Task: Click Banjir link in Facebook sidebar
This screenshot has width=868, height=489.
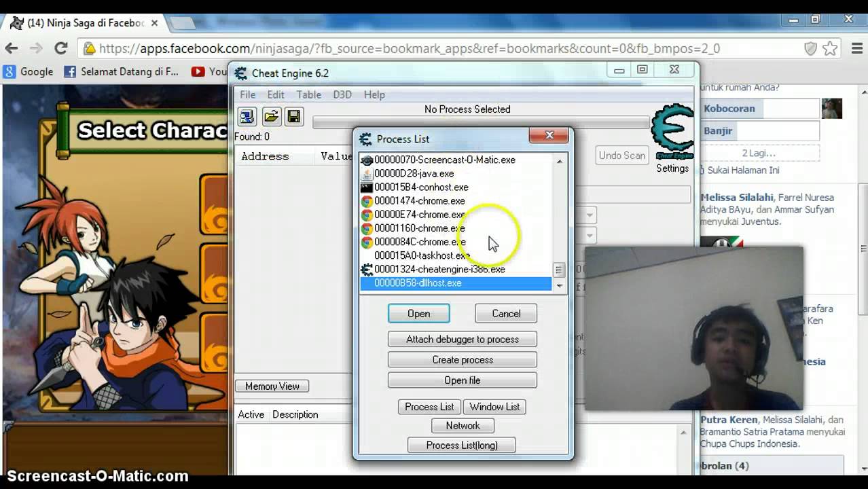Action: point(718,130)
